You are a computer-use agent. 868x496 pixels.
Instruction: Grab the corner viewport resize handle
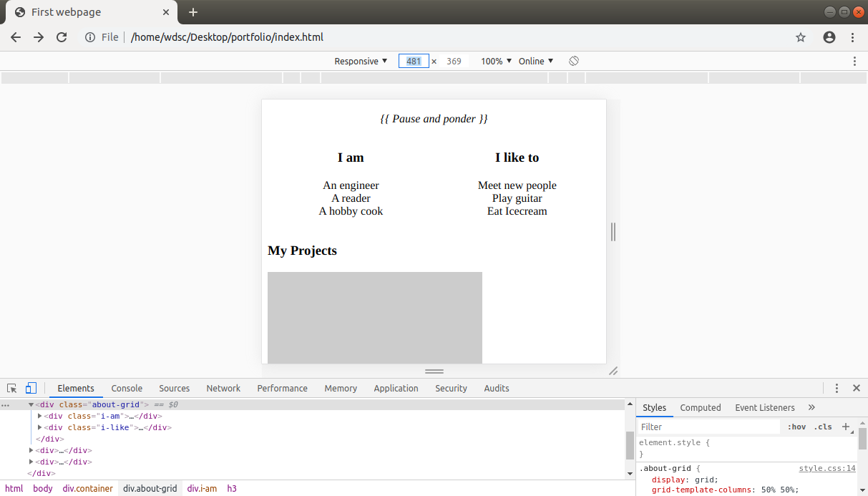tap(613, 371)
